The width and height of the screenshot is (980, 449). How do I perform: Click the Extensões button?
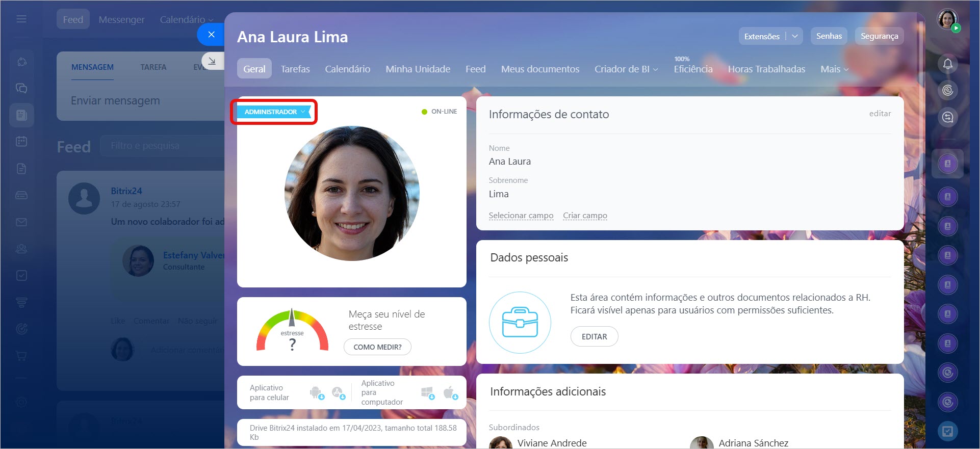[x=762, y=36]
